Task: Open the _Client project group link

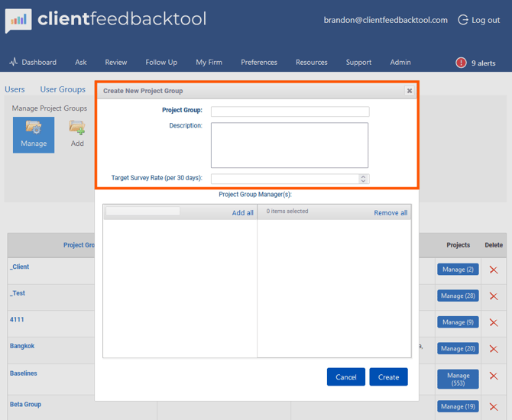Action: pos(19,267)
